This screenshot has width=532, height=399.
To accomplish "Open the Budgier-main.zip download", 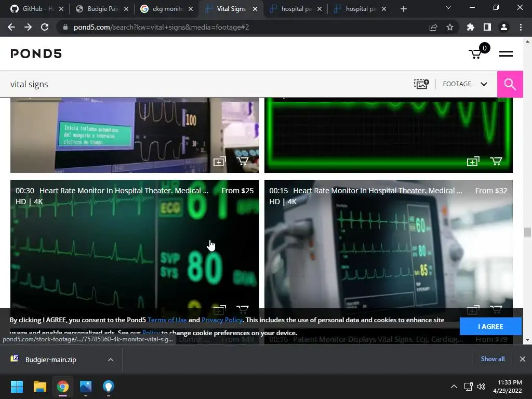I will click(x=51, y=360).
